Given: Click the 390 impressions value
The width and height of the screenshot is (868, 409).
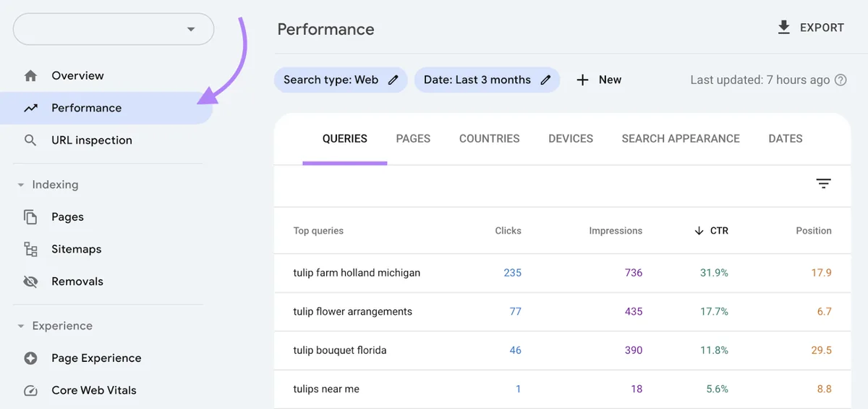Looking at the screenshot, I should pyautogui.click(x=634, y=350).
